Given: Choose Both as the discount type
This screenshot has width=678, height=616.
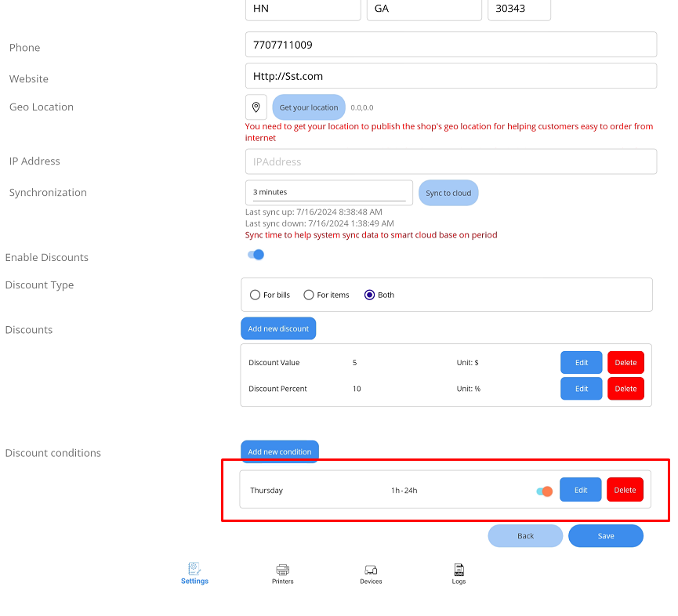Looking at the screenshot, I should [x=370, y=295].
